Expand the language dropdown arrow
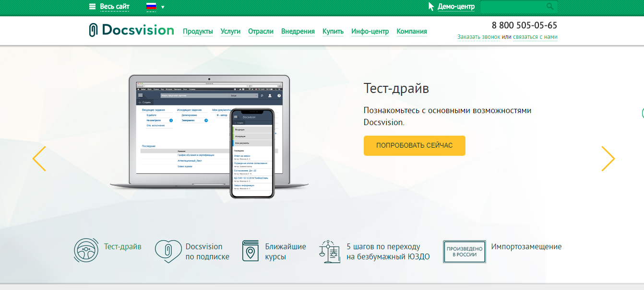Screen dimensions: 644x290 point(163,7)
